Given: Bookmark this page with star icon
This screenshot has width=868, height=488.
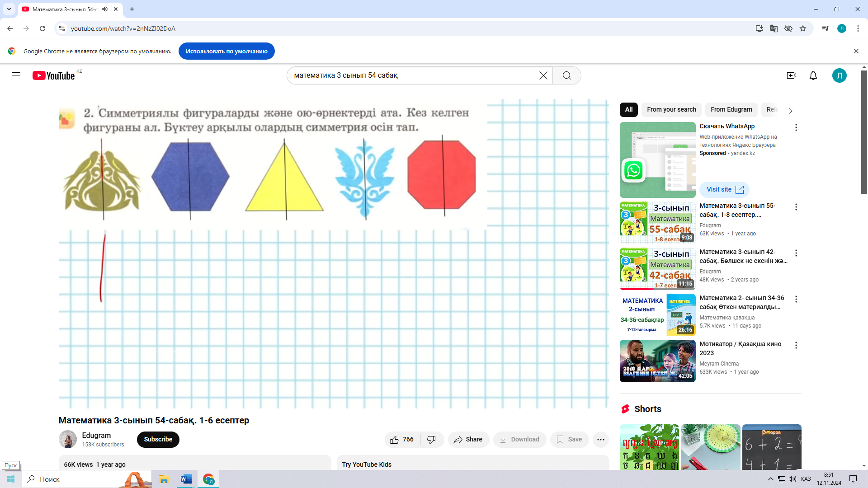Looking at the screenshot, I should 803,28.
